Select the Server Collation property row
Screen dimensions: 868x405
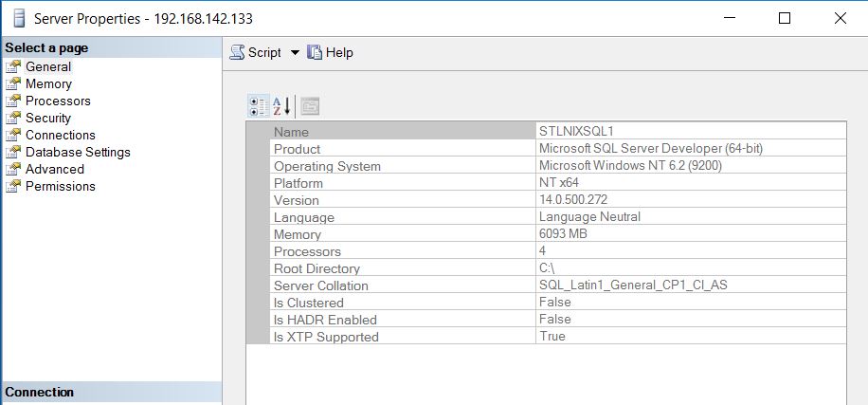point(321,285)
